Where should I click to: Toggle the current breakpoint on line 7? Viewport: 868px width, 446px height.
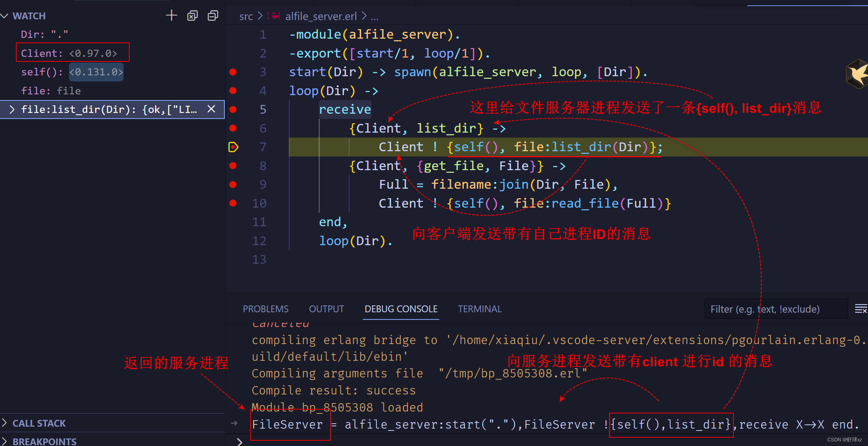pos(233,147)
